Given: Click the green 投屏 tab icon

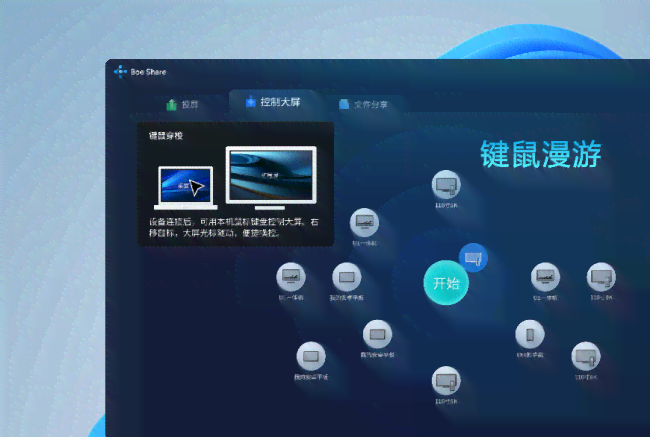Looking at the screenshot, I should 172,104.
